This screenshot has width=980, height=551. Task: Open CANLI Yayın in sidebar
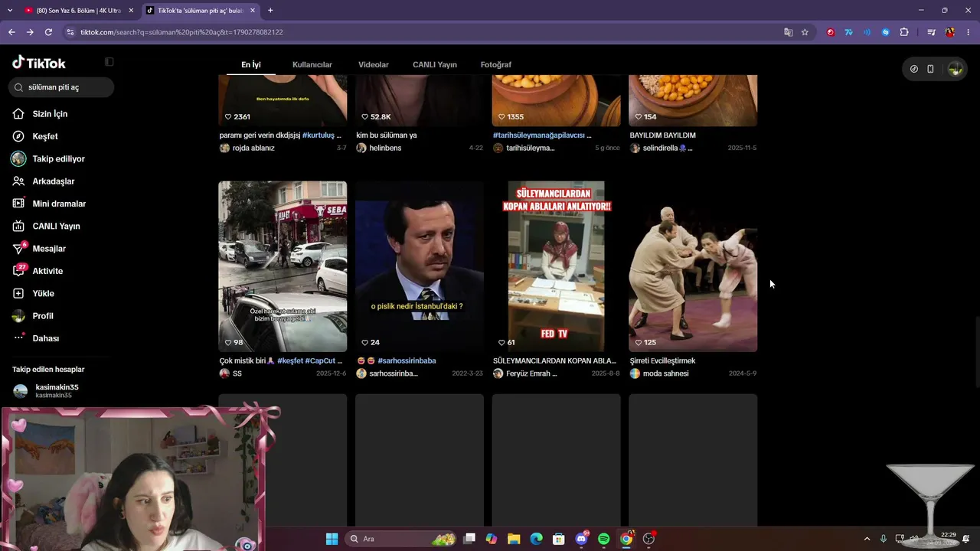46,226
